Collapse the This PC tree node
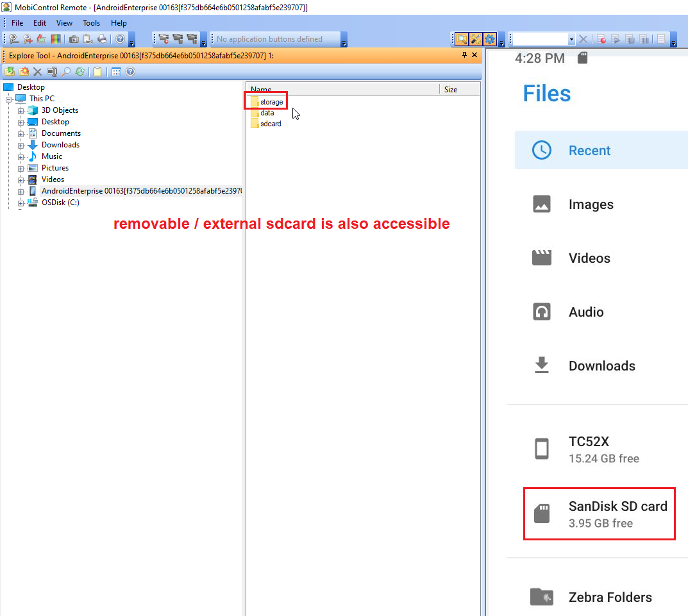This screenshot has height=616, width=688. click(x=8, y=99)
